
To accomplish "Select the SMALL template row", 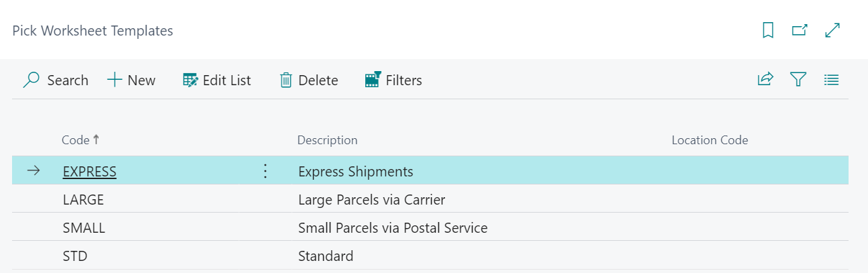I will [430, 228].
